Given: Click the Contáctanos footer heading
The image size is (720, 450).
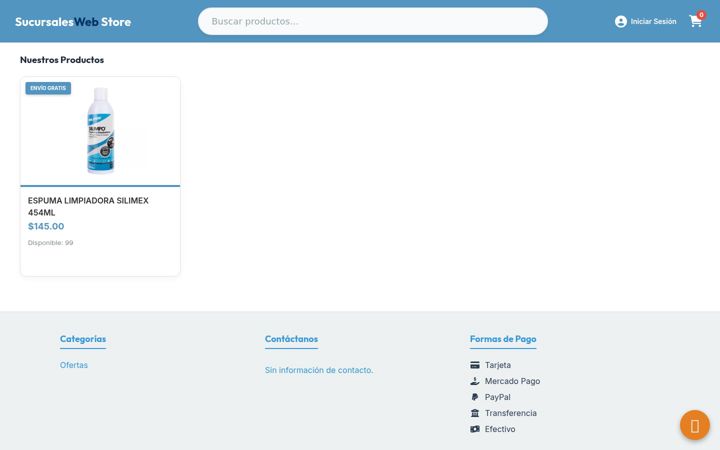Looking at the screenshot, I should 291,339.
